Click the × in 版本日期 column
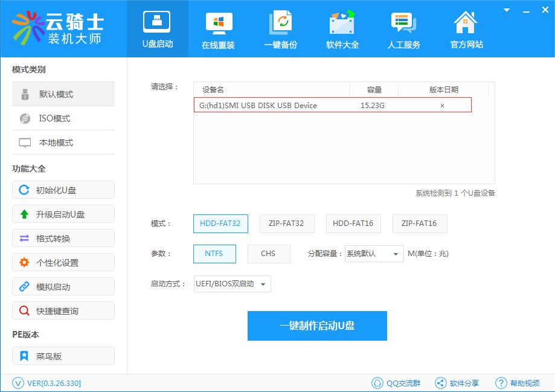The height and width of the screenshot is (392, 555). [x=442, y=106]
